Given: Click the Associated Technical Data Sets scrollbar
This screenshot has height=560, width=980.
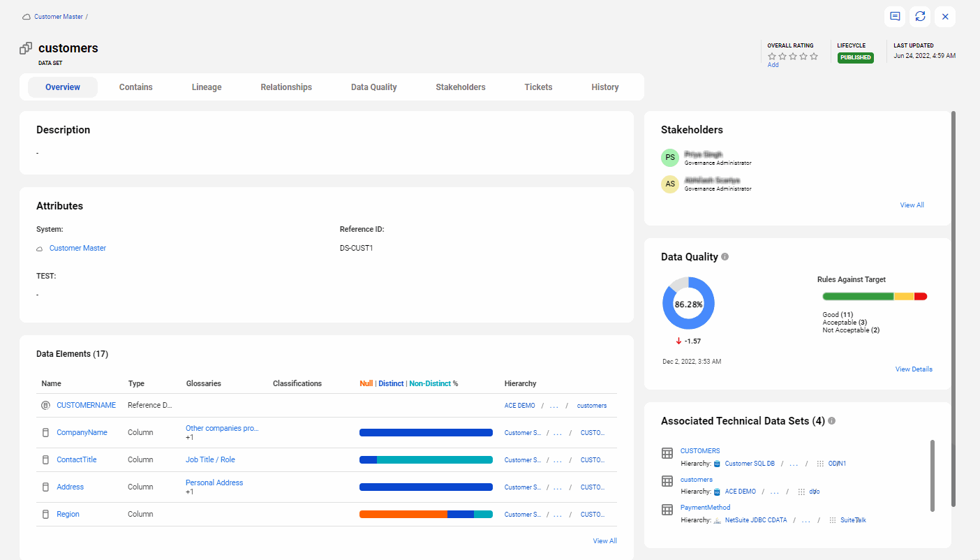Looking at the screenshot, I should 933,476.
